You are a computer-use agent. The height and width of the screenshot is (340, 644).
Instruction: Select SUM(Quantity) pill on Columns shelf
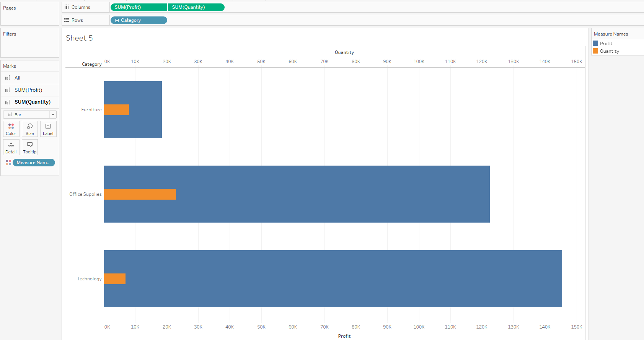(x=196, y=7)
